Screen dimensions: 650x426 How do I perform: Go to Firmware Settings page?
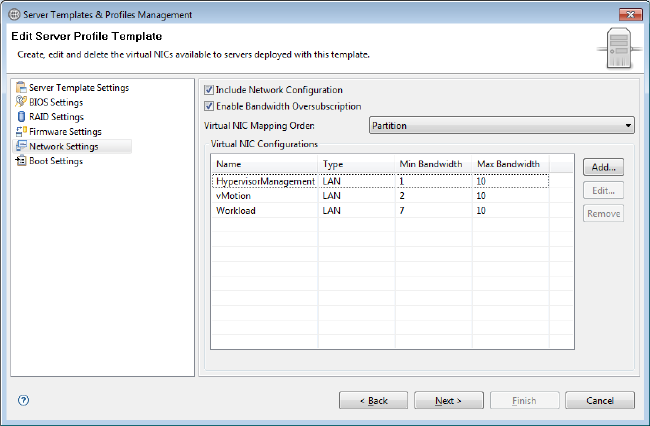point(65,131)
